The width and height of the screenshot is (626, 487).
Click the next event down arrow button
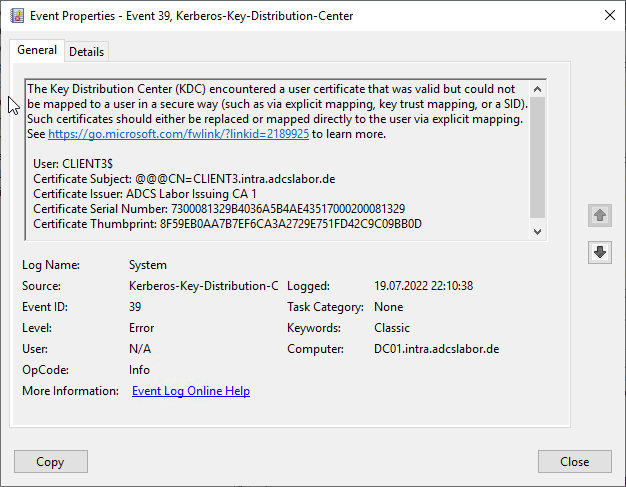[600, 252]
